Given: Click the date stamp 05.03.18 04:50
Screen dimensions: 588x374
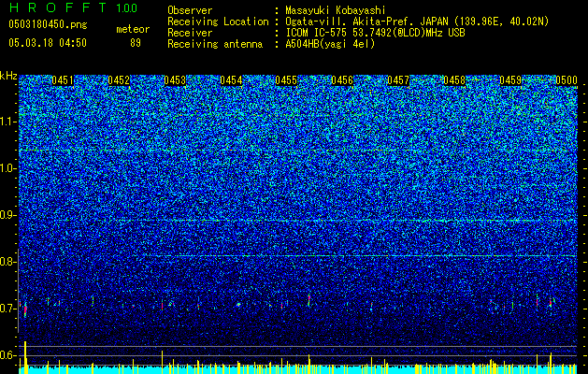Looking at the screenshot, I should tap(48, 43).
